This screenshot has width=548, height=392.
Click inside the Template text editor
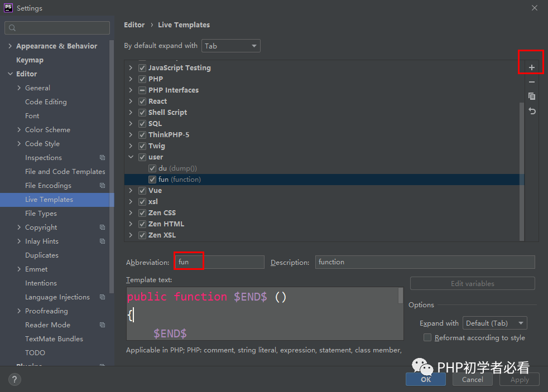click(262, 313)
